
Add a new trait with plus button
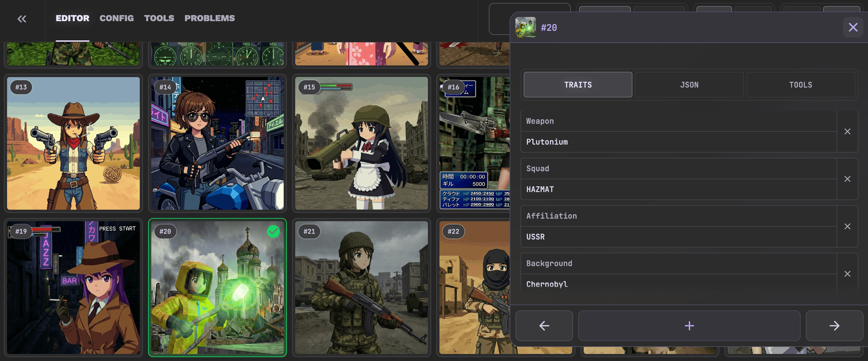[689, 326]
